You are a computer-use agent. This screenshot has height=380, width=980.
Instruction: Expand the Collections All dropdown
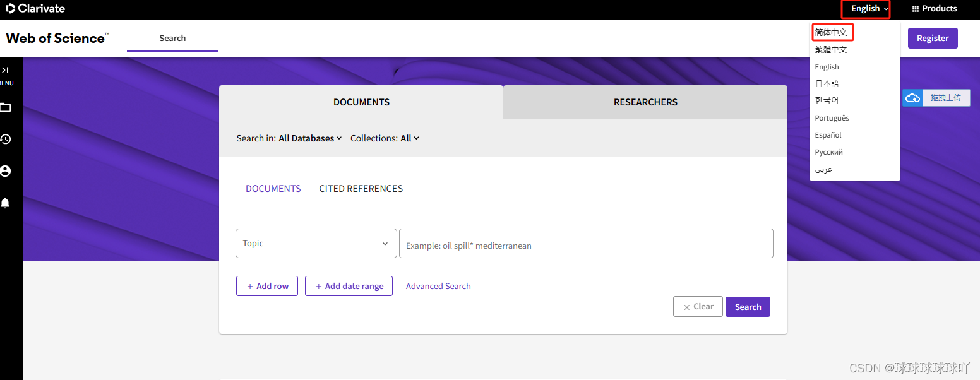[x=410, y=138]
